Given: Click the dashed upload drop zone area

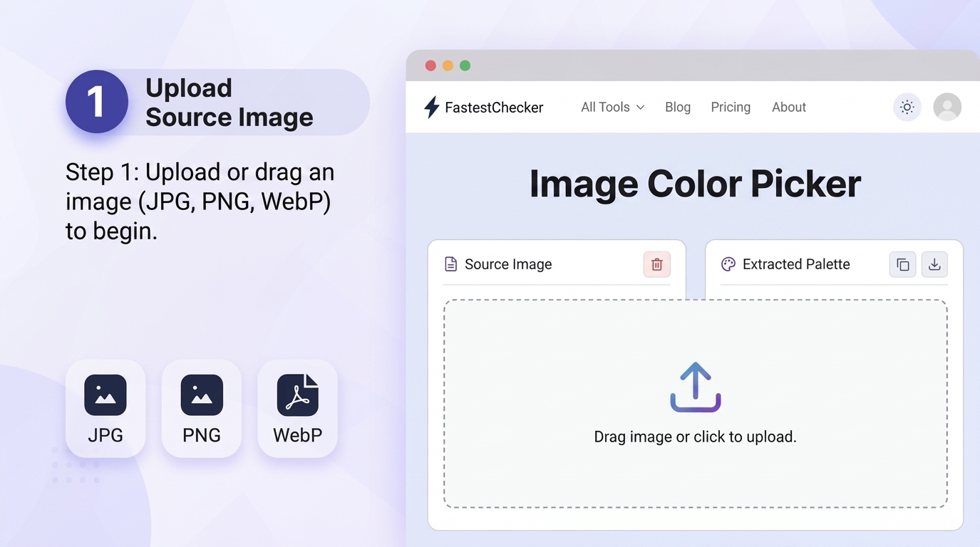Looking at the screenshot, I should [696, 404].
